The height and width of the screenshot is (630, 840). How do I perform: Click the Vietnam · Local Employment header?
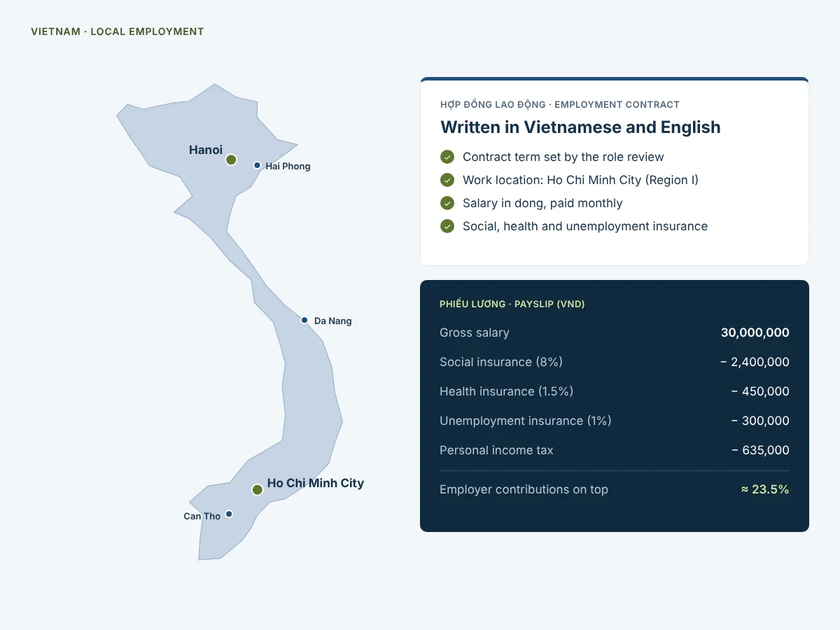tap(118, 31)
